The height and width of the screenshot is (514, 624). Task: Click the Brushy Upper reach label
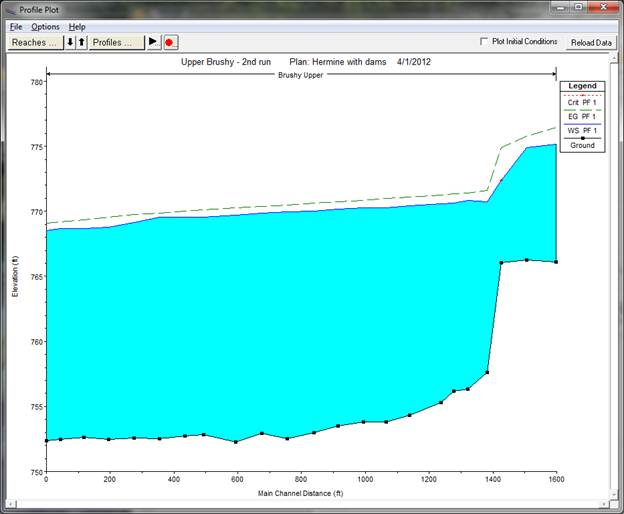click(300, 75)
